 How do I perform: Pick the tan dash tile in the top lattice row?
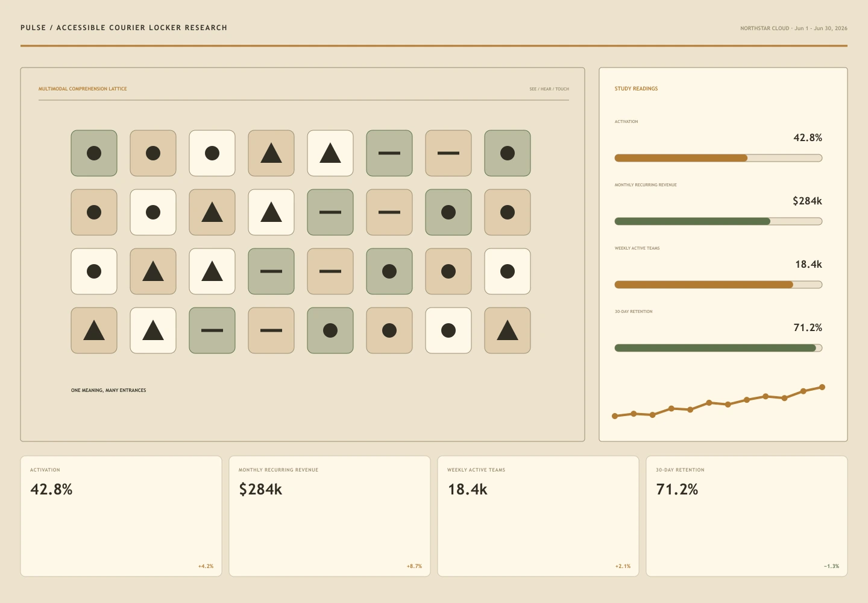tap(448, 153)
